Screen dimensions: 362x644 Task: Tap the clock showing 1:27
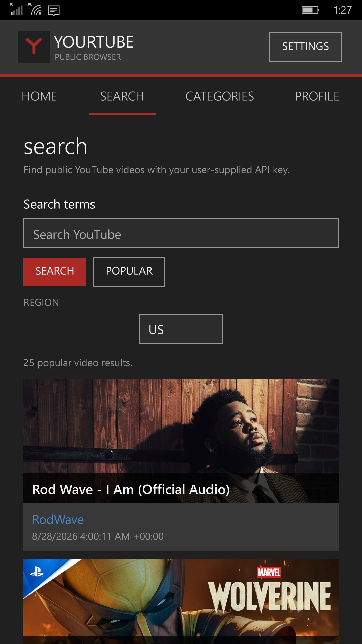pyautogui.click(x=343, y=10)
